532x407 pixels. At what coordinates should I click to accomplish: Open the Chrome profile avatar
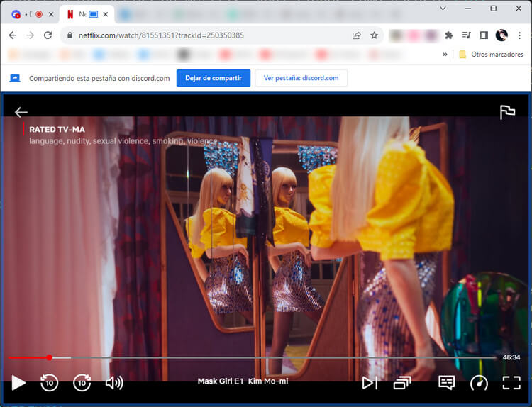[x=501, y=35]
